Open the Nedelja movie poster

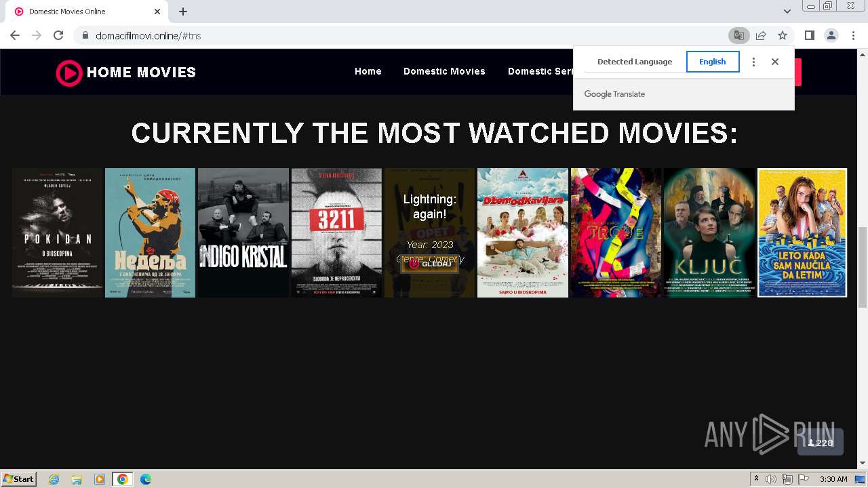(150, 232)
